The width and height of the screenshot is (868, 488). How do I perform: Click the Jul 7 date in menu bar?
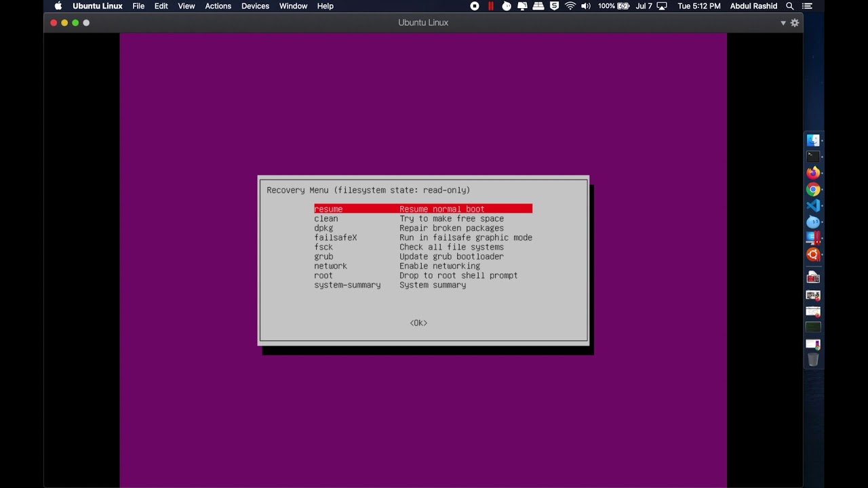pos(644,6)
